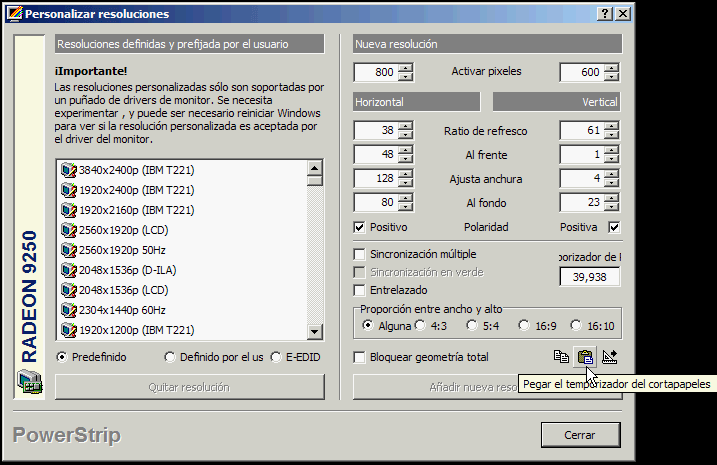Click the PowerStrip icon in the title bar
717x465 pixels.
click(x=15, y=14)
